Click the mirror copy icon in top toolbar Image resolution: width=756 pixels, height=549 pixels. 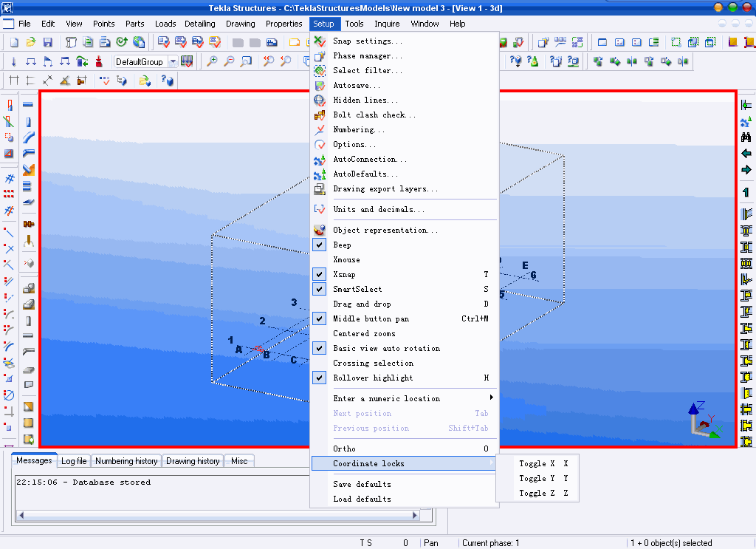[x=632, y=61]
